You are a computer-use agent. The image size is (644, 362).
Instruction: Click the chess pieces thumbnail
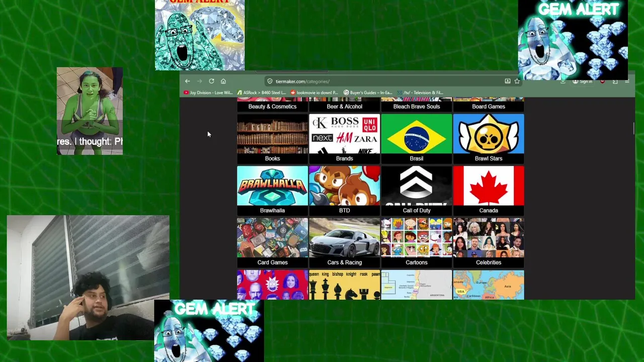344,285
